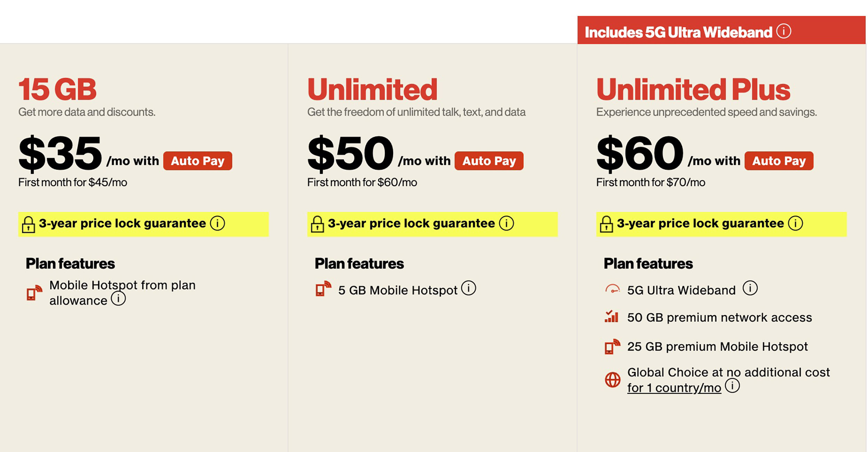
Task: Open info for Unlimited plan price lock guarantee
Action: click(506, 223)
